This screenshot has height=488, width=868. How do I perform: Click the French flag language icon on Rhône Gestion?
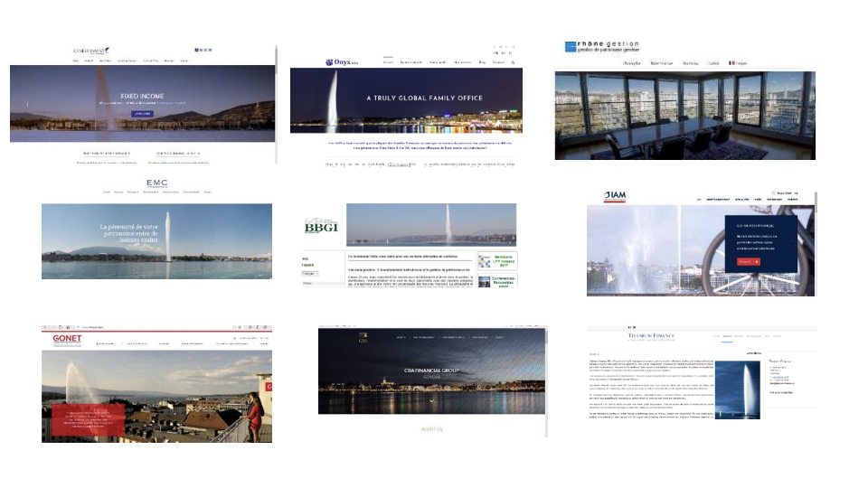(731, 63)
